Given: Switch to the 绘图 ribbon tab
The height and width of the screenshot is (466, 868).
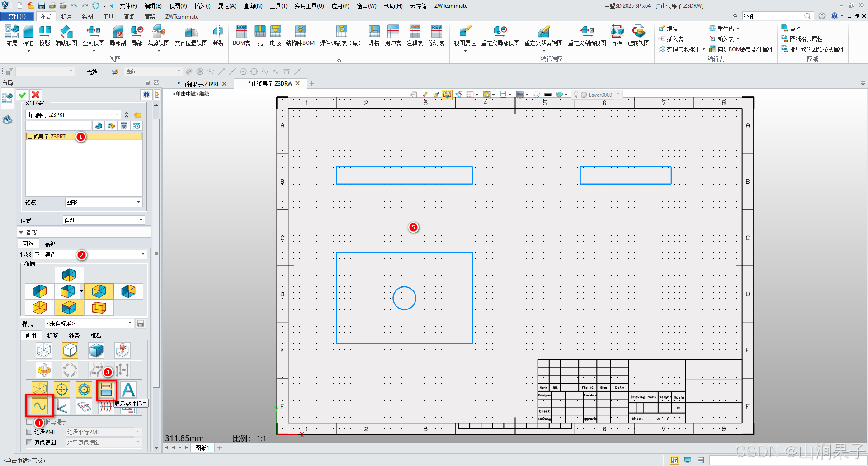Looking at the screenshot, I should [87, 17].
